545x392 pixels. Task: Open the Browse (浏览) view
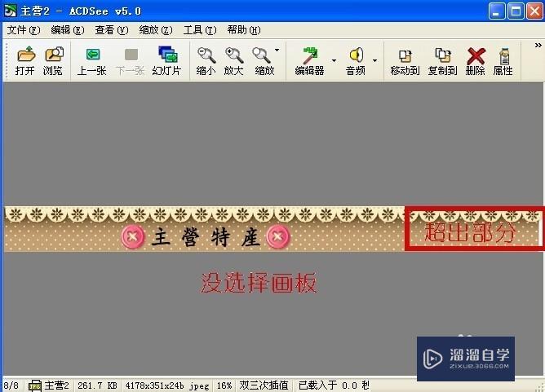pos(53,61)
